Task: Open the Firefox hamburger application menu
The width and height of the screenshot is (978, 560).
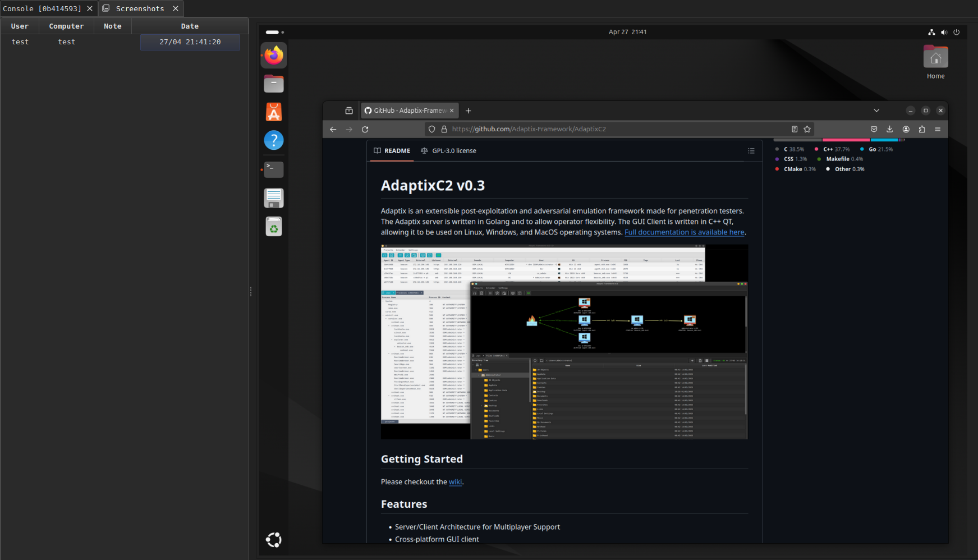Action: [938, 129]
